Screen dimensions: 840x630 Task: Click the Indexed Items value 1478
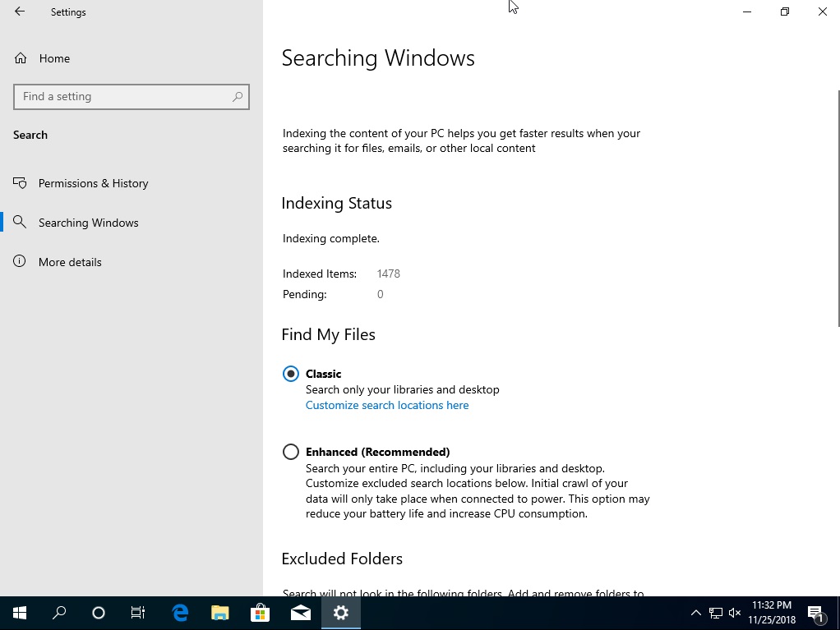(389, 274)
